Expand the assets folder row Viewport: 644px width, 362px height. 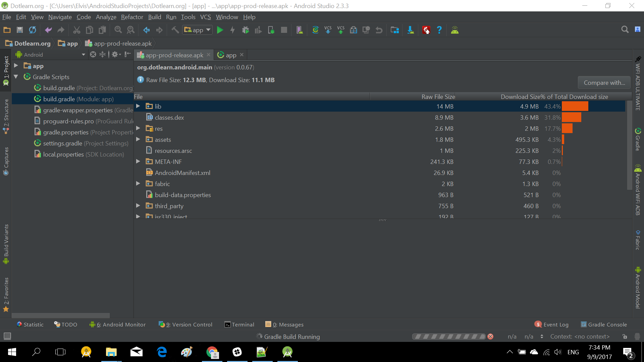pos(138,139)
